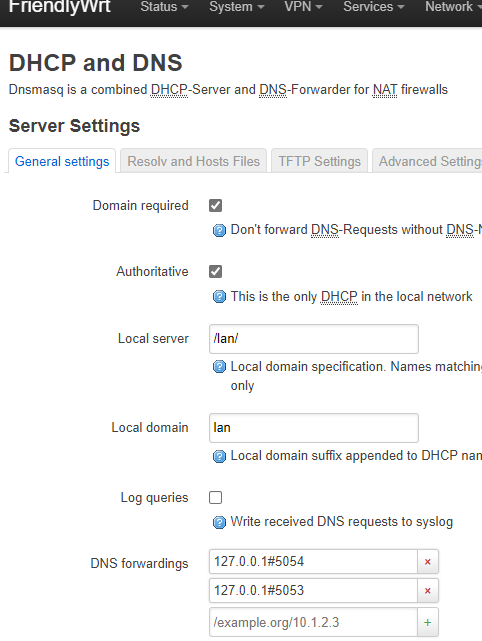Click help icon under Local server field
The image size is (482, 641).
point(219,367)
